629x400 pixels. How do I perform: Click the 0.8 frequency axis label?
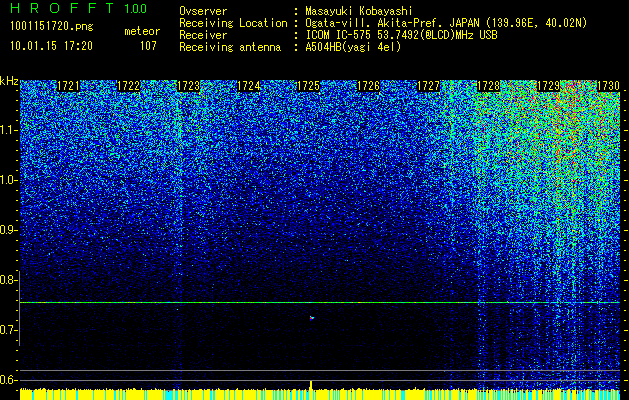point(8,280)
